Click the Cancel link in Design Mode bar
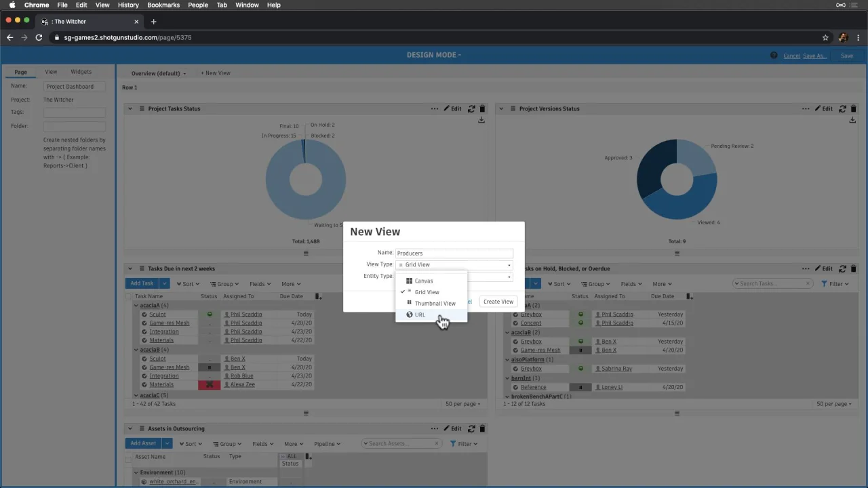This screenshot has height=488, width=868. [x=791, y=56]
